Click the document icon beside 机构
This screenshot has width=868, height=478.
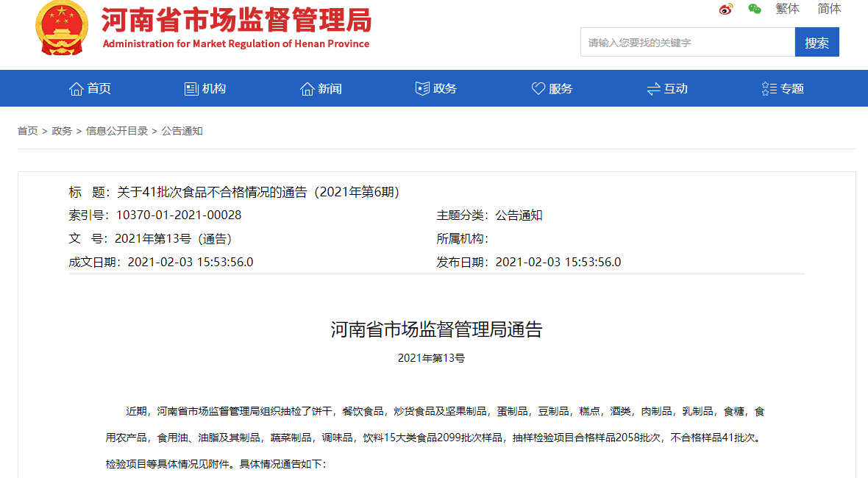point(191,88)
